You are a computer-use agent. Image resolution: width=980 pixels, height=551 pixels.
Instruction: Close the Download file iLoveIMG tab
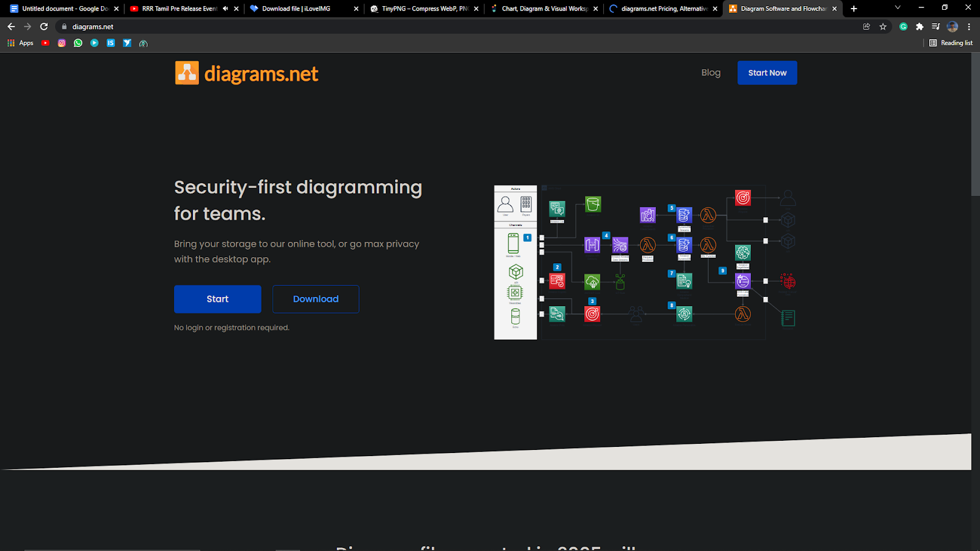tap(356, 9)
